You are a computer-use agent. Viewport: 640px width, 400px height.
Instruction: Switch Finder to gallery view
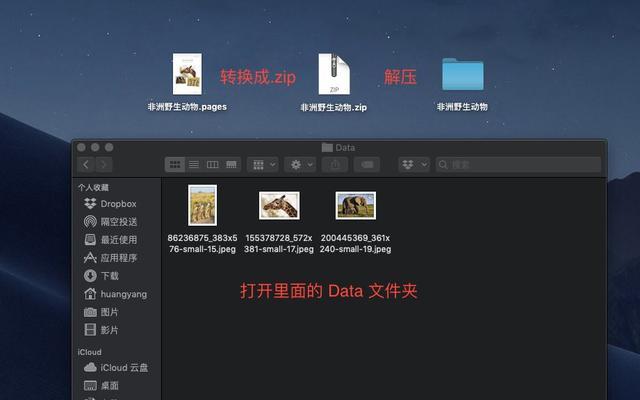click(x=231, y=164)
